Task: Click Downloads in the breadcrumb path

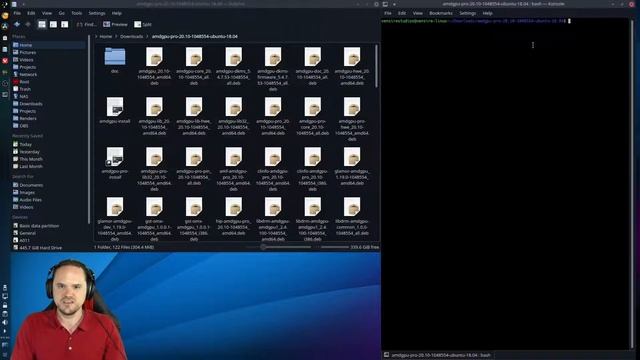Action: [131, 36]
